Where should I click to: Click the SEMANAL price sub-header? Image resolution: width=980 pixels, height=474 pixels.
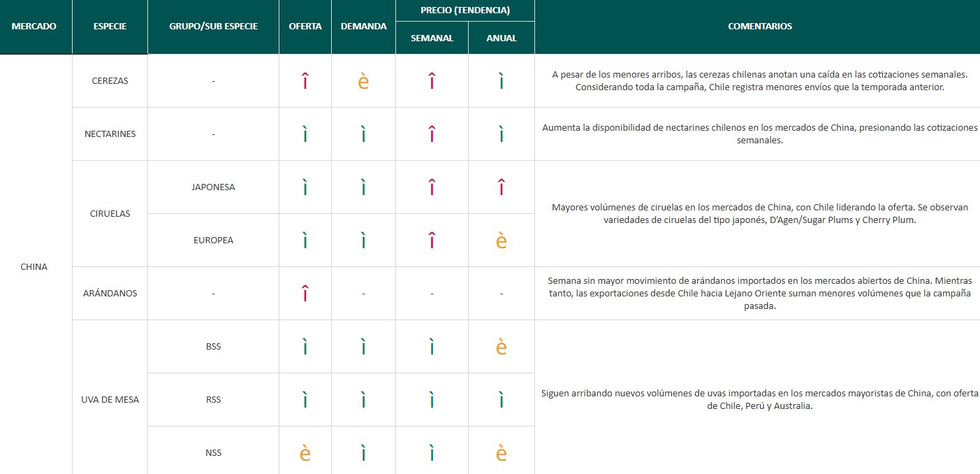tap(432, 38)
